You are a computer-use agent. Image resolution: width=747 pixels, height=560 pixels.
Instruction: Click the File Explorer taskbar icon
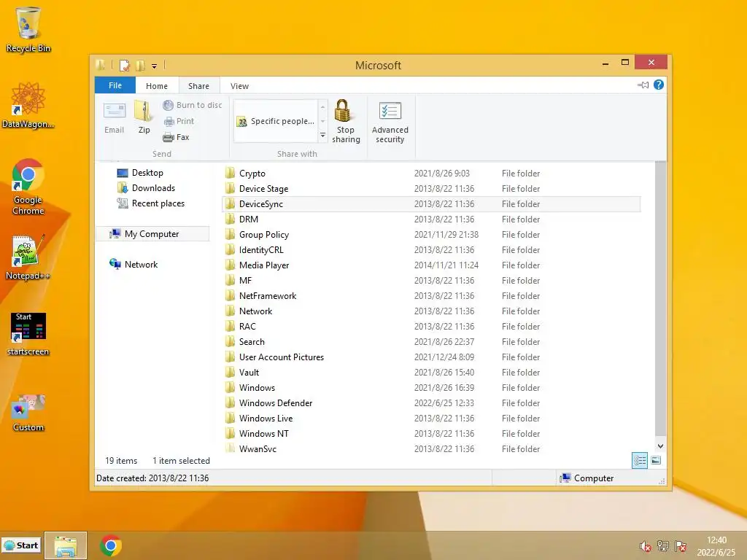[x=66, y=545]
